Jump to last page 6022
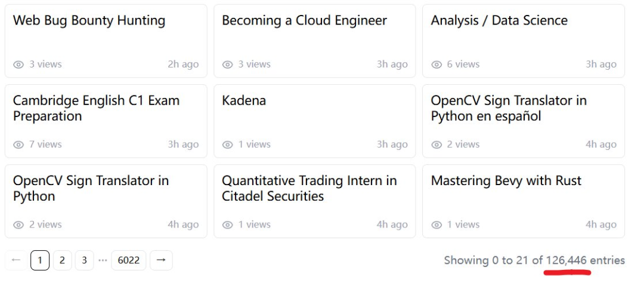The image size is (644, 286). point(129,260)
